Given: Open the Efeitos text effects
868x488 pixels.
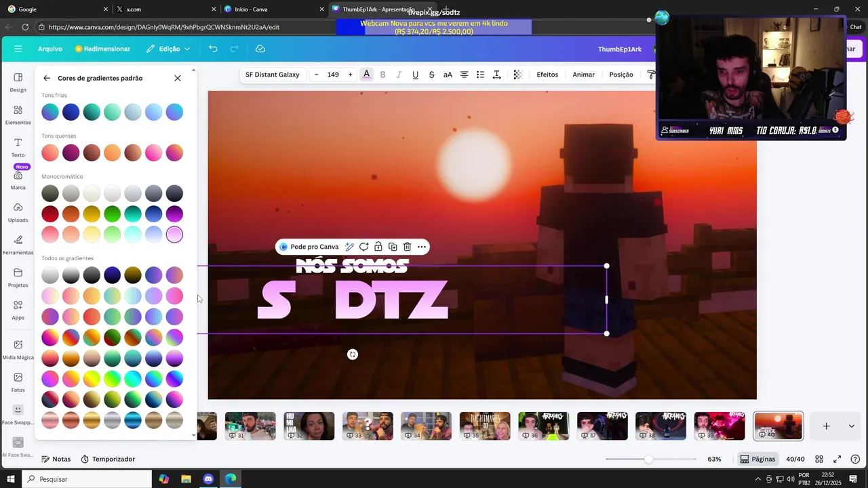Looking at the screenshot, I should coord(547,75).
